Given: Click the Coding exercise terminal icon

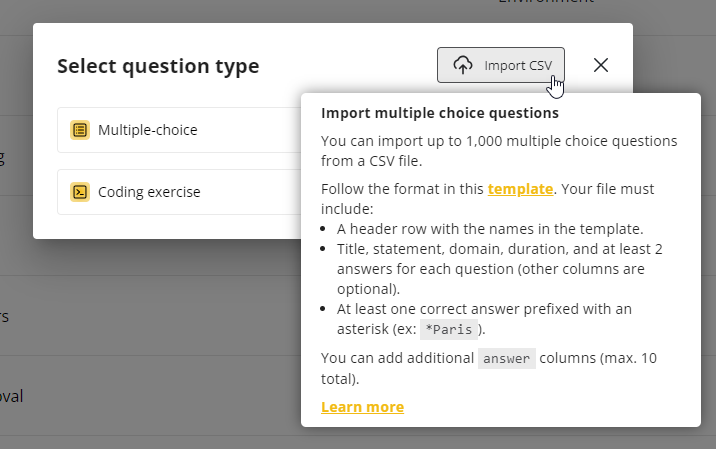Looking at the screenshot, I should coord(80,192).
